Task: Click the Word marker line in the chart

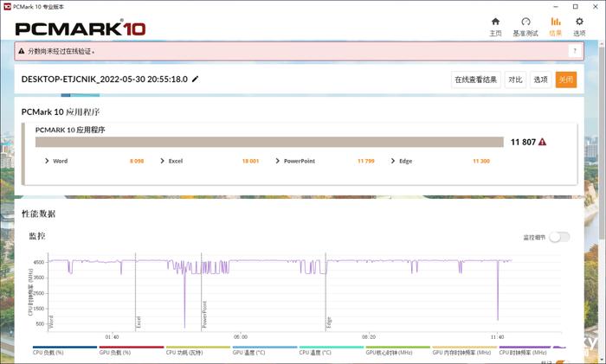Action: click(x=48, y=292)
